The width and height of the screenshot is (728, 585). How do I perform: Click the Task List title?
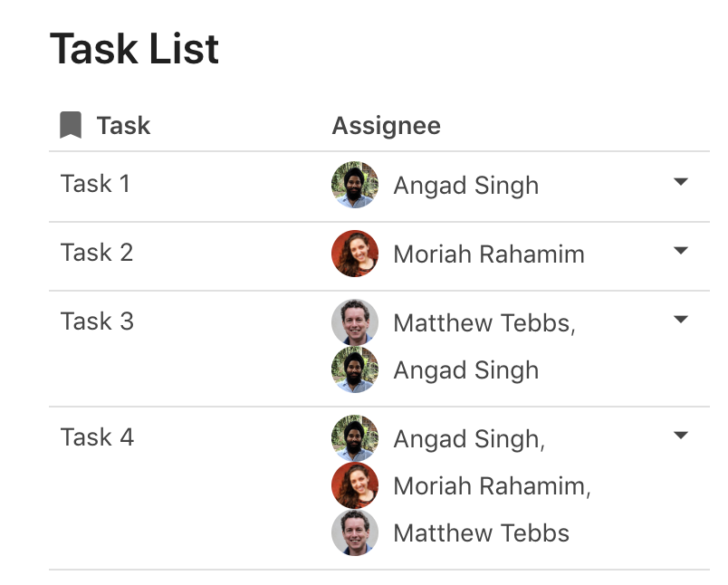pos(134,48)
